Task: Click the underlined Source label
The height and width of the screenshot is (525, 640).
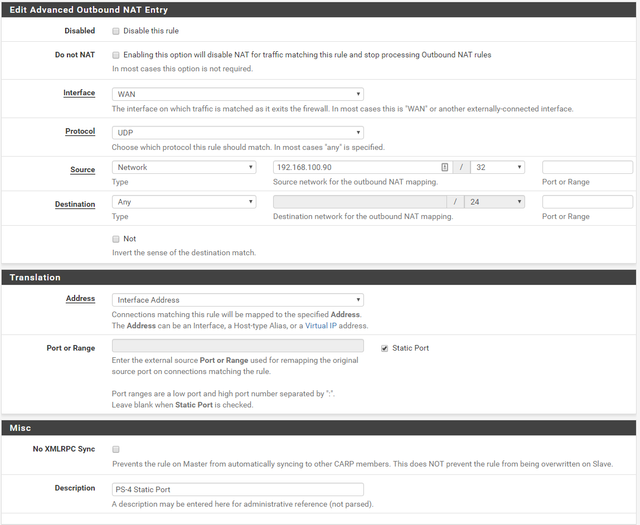Action: 82,170
